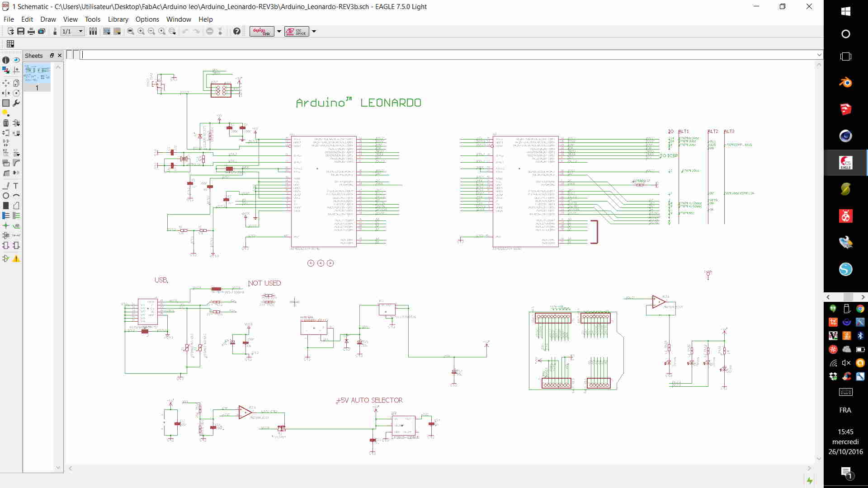Click the command line input field

coord(448,55)
